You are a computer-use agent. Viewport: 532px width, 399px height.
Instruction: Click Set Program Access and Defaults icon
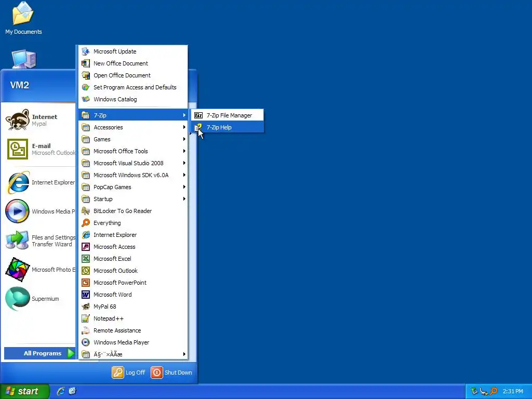click(x=86, y=87)
